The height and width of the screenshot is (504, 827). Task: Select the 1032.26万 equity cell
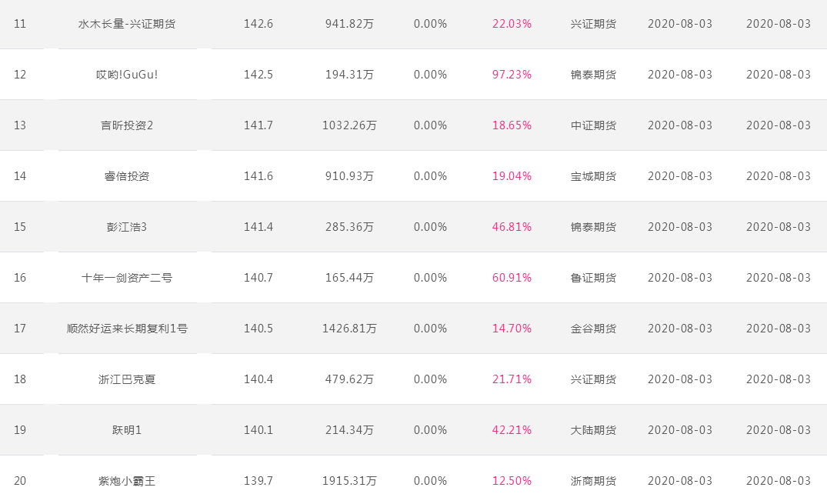pyautogui.click(x=349, y=125)
